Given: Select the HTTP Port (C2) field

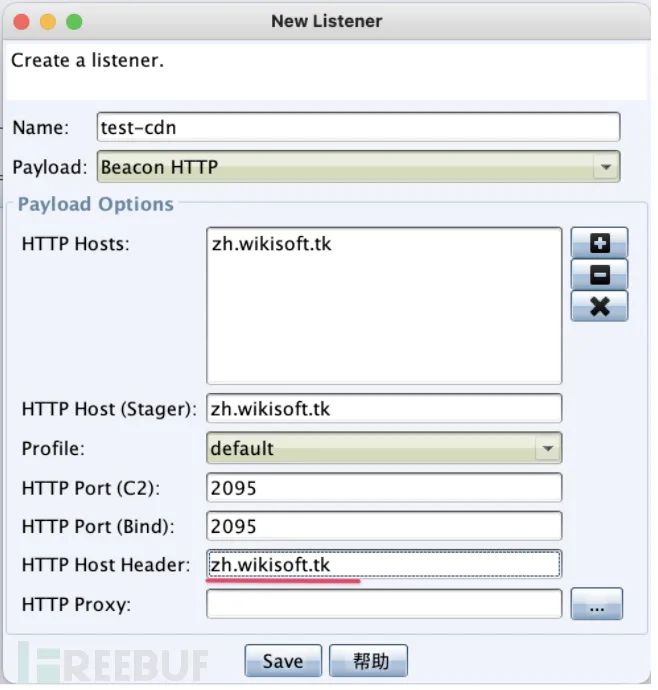Looking at the screenshot, I should pyautogui.click(x=384, y=487).
